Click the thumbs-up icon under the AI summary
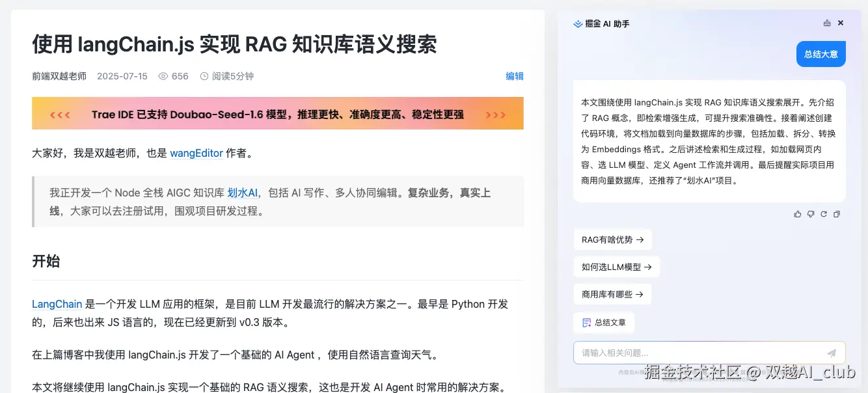Viewport: 868px width, 393px height. [798, 214]
